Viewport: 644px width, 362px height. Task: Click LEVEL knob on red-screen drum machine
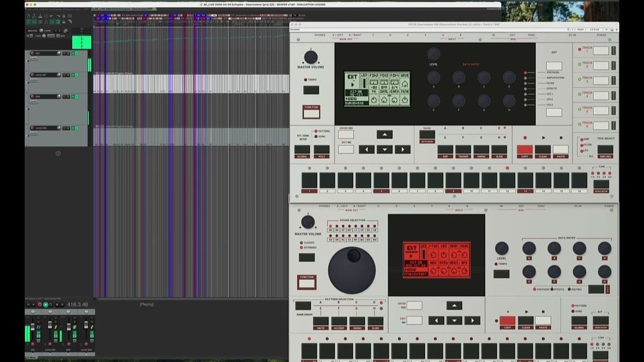tap(502, 248)
